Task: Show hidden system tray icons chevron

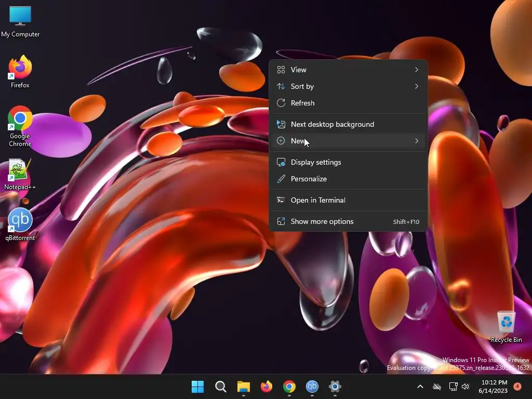Action: 420,387
